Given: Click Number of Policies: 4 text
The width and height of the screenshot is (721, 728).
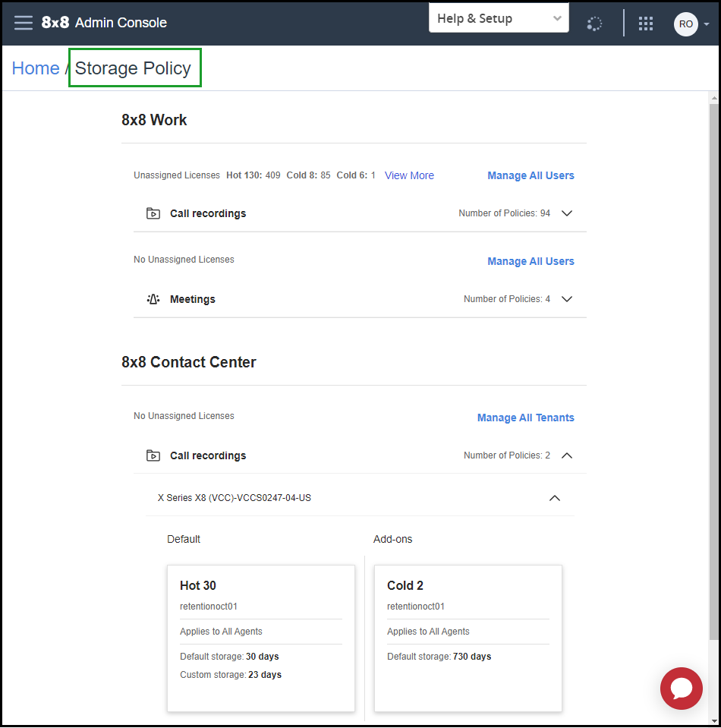Looking at the screenshot, I should [506, 299].
